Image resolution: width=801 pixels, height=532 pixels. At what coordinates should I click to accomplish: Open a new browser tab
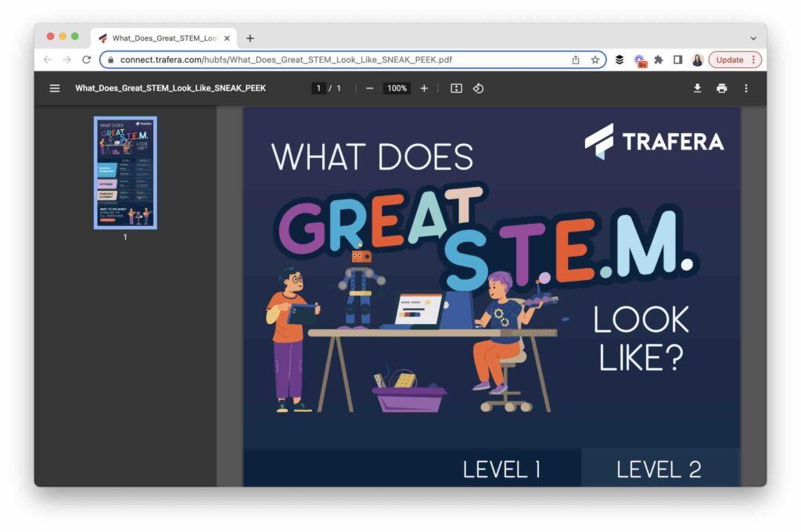(250, 38)
